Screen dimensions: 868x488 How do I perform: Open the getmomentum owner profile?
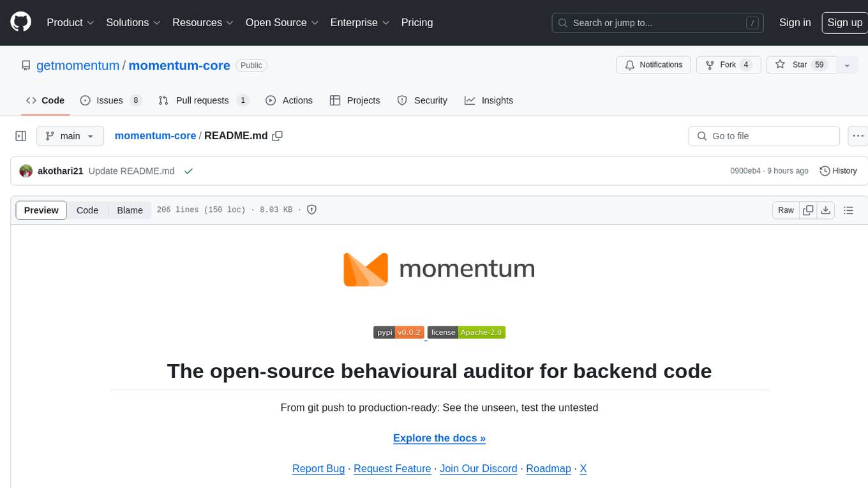(x=78, y=65)
